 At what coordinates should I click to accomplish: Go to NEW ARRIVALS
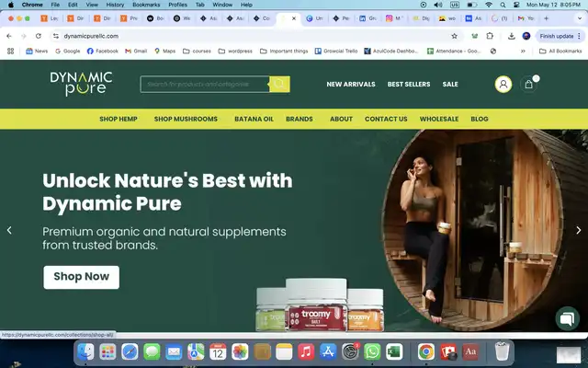(x=351, y=84)
